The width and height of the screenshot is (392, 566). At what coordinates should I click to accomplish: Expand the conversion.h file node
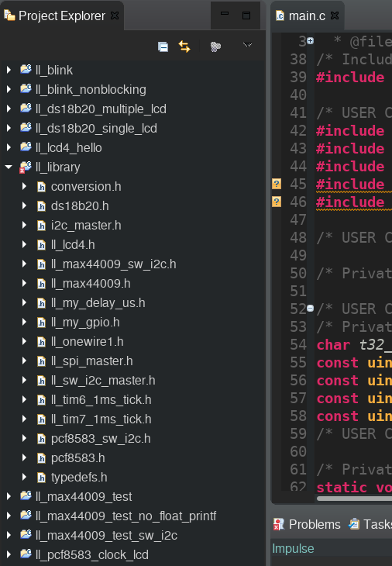click(x=24, y=186)
